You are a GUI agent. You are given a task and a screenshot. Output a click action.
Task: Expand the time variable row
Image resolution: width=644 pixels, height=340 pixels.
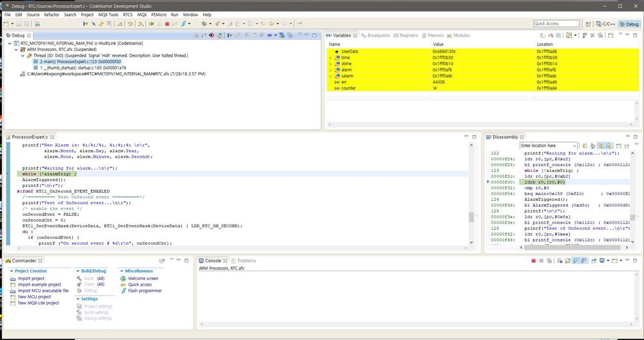pyautogui.click(x=331, y=58)
